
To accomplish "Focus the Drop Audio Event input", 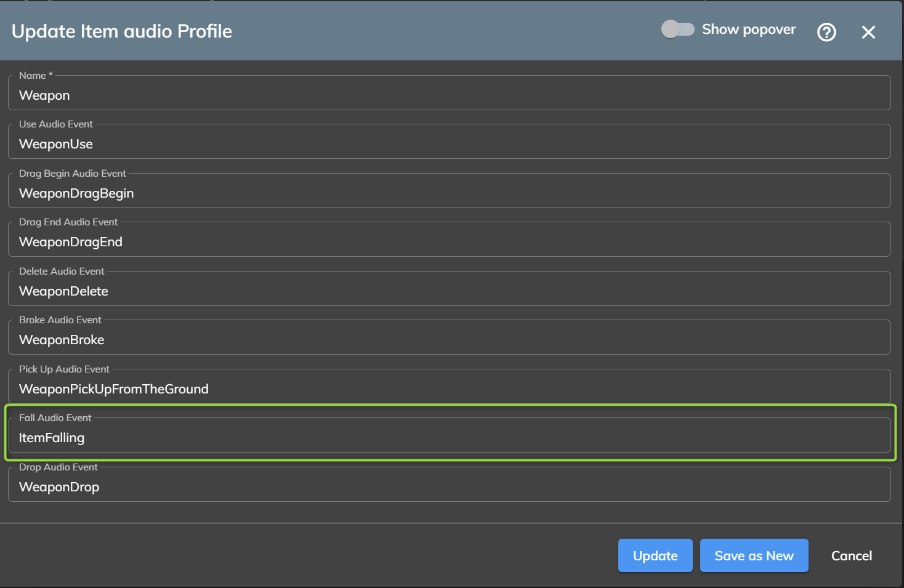I will [449, 487].
